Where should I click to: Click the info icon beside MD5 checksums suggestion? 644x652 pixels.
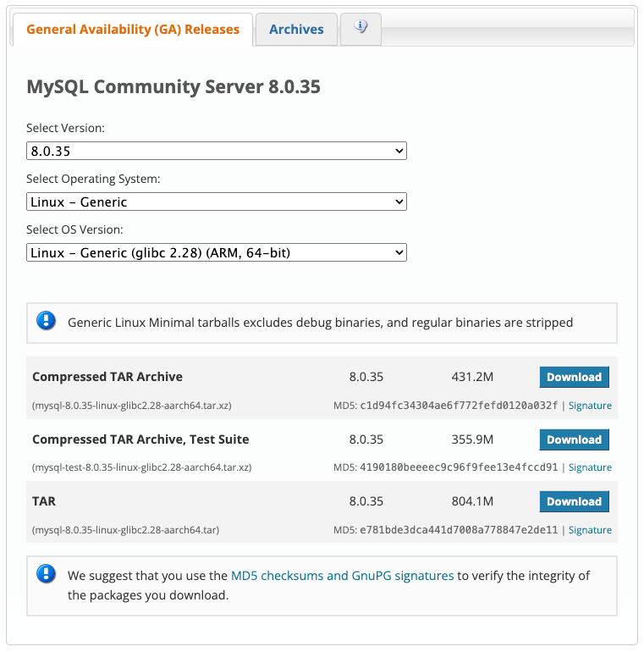point(46,574)
